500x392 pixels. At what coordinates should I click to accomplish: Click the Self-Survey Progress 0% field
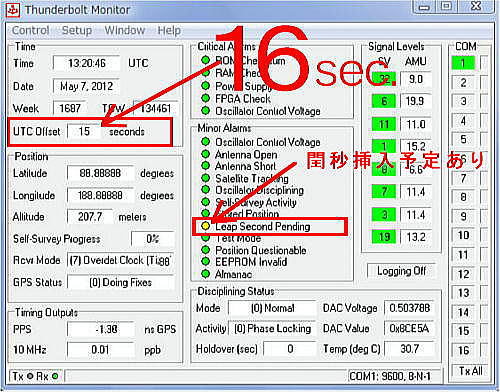click(153, 239)
